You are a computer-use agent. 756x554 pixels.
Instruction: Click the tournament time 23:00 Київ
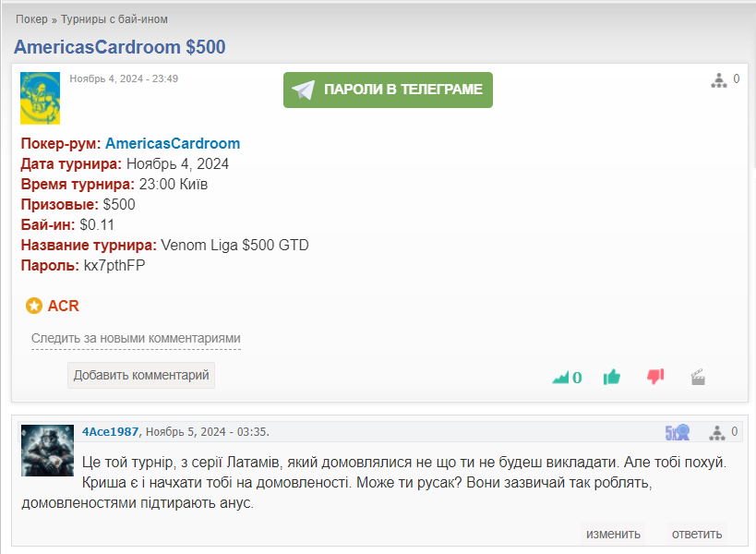pos(174,184)
